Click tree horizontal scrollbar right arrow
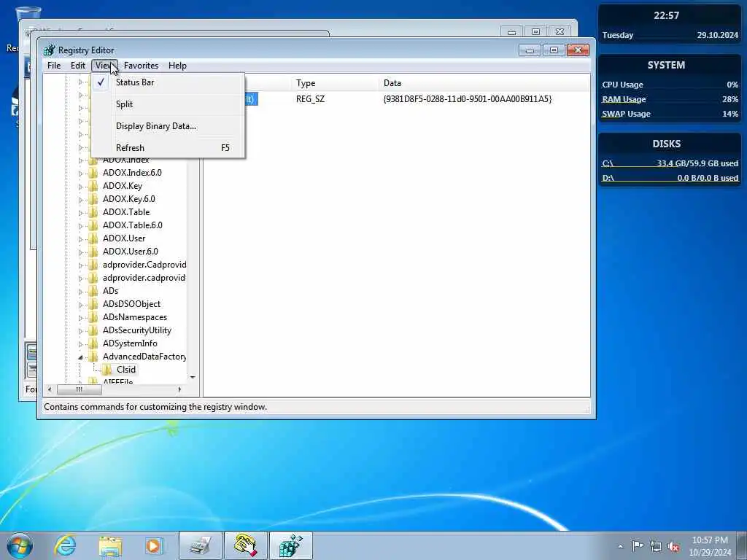747x560 pixels. [x=179, y=389]
